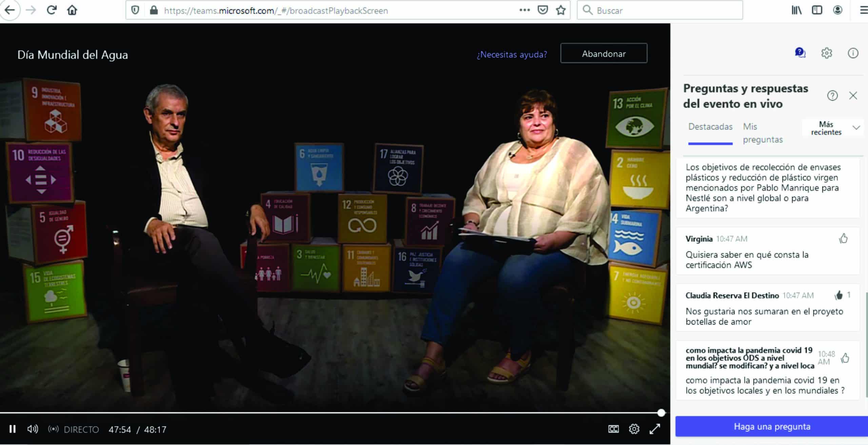868x445 pixels.
Task: Select the name Virginia in questions list
Action: tap(699, 239)
